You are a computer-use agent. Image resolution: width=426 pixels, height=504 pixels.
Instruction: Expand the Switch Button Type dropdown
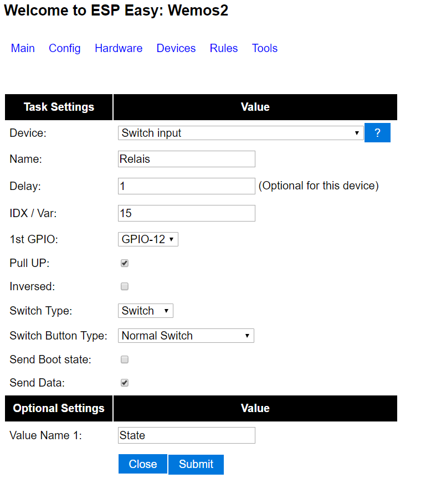(x=186, y=336)
